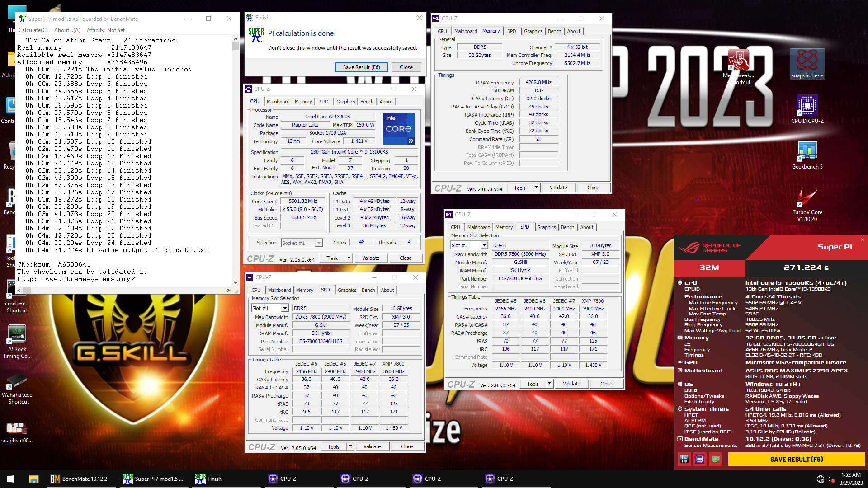Screen dimensions: 868x488
Task: Open About...(A) menu in Super PI
Action: 67,30
